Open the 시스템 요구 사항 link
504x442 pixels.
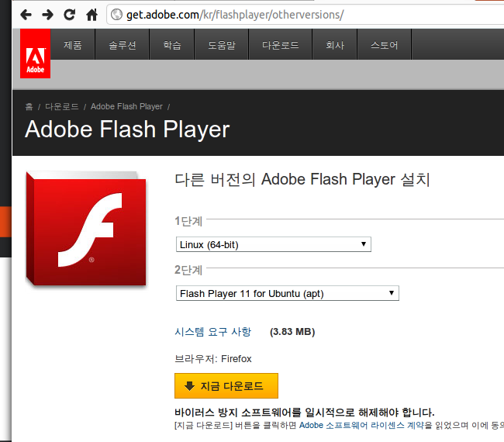[212, 331]
